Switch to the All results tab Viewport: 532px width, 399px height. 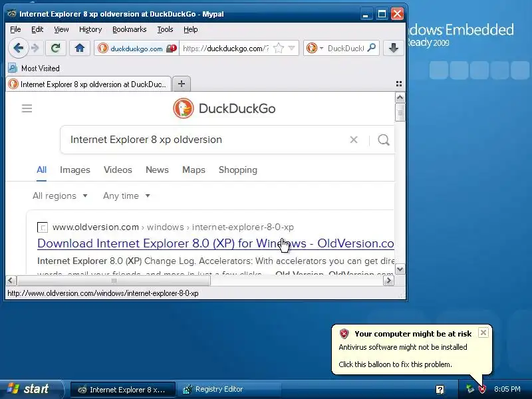click(41, 170)
